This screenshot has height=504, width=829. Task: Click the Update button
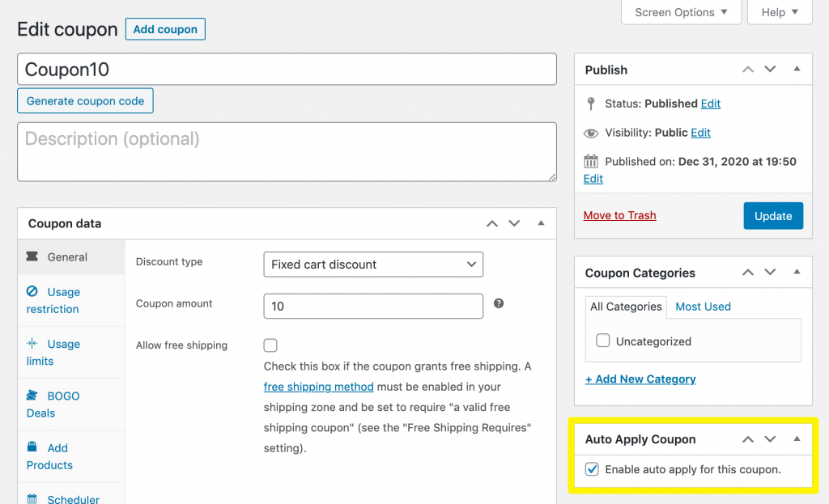click(773, 215)
